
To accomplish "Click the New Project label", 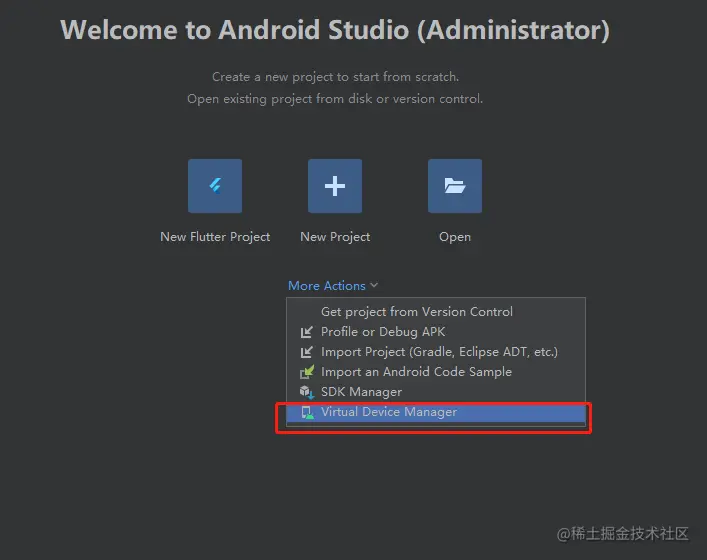I will point(335,237).
